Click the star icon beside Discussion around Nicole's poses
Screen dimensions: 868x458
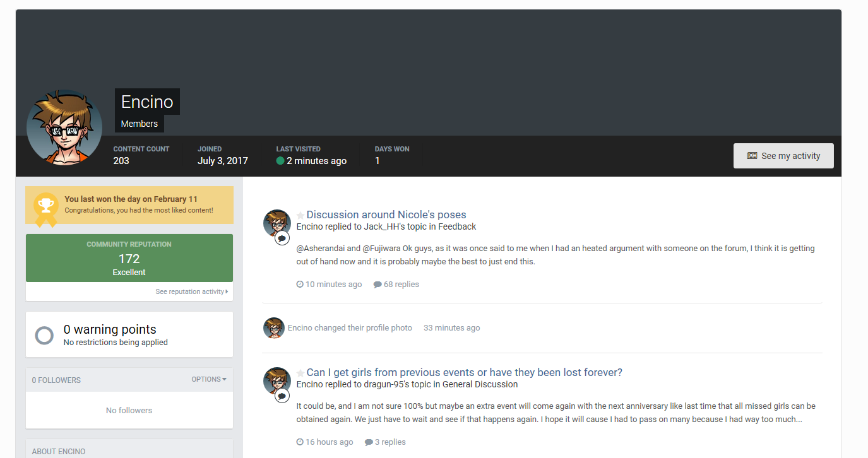point(300,215)
